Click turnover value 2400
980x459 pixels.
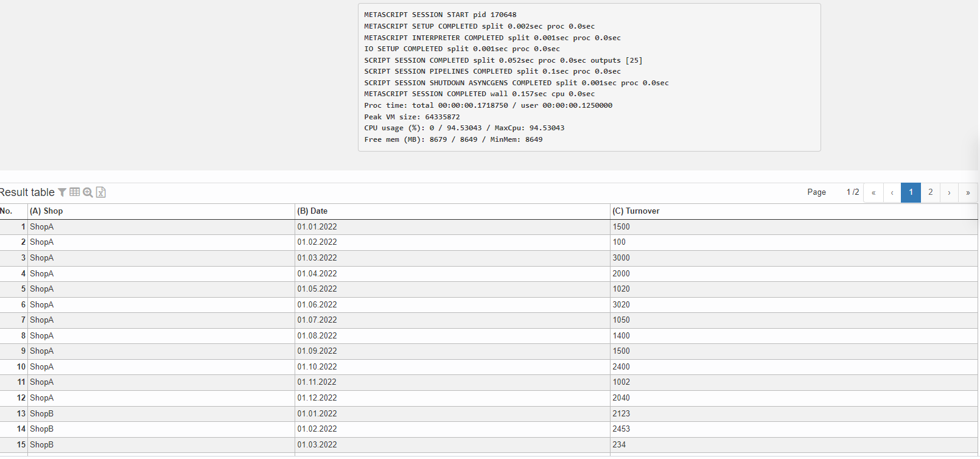[x=621, y=367]
